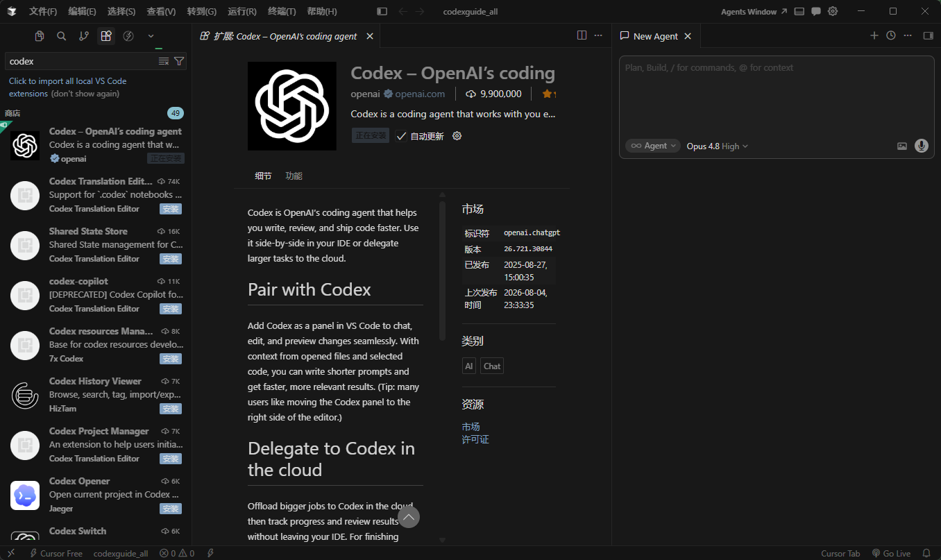Screen dimensions: 941x560
Task: Open Cursor settings gear in title bar
Action: (833, 12)
